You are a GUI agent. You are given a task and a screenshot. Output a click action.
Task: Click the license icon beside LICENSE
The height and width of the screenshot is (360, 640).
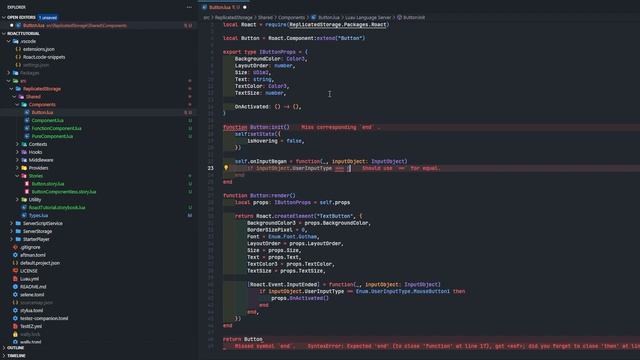(15, 271)
